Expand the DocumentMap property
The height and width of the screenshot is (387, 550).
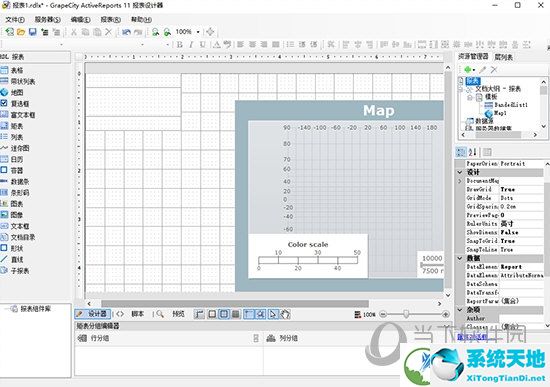(x=460, y=181)
